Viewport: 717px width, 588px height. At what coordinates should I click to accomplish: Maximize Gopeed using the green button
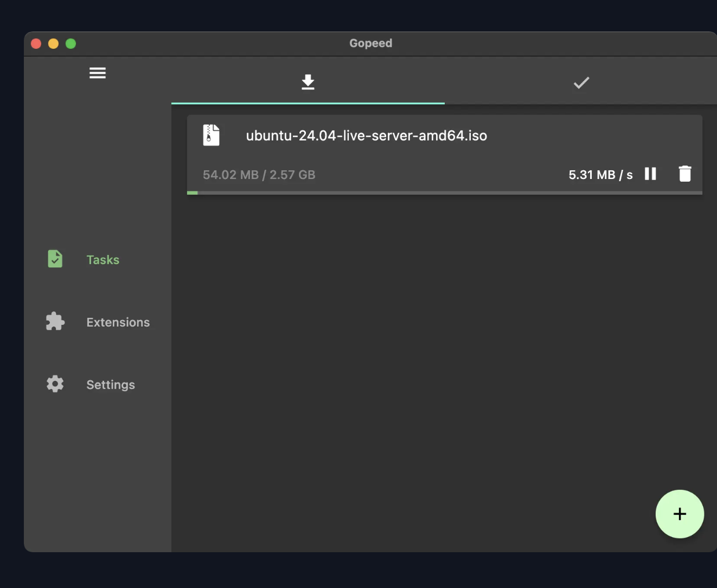[x=71, y=44]
